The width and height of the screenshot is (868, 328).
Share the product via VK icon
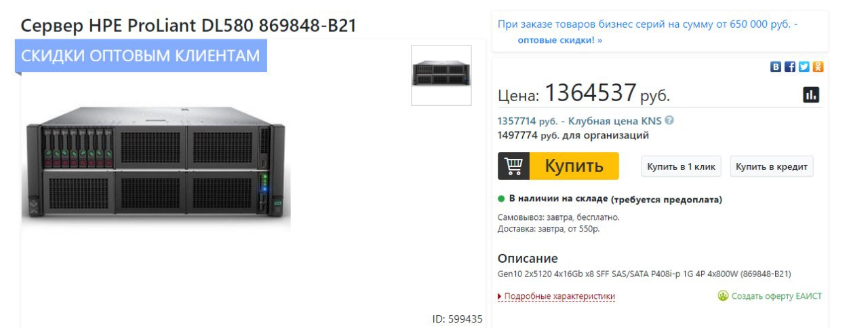pyautogui.click(x=776, y=67)
